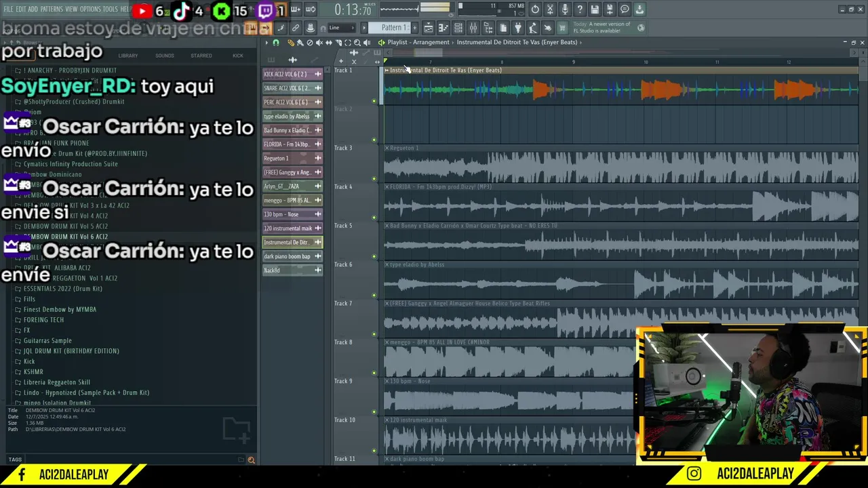
Task: Select the Zoom tool in playlist toolbar
Action: tap(357, 42)
